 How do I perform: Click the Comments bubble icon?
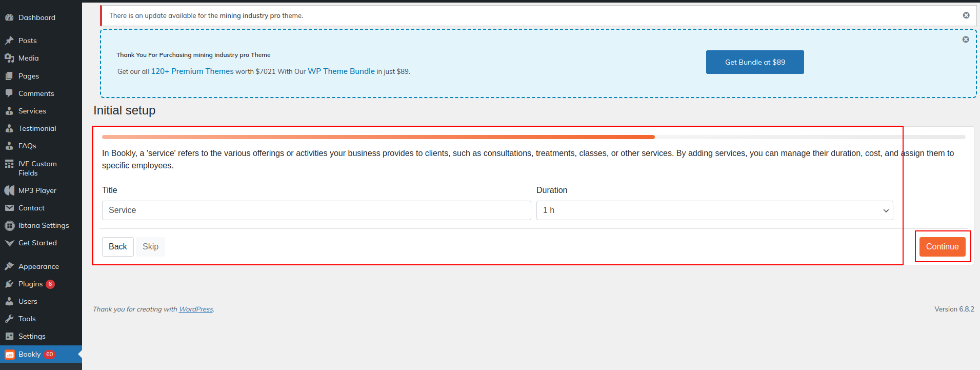(9, 93)
